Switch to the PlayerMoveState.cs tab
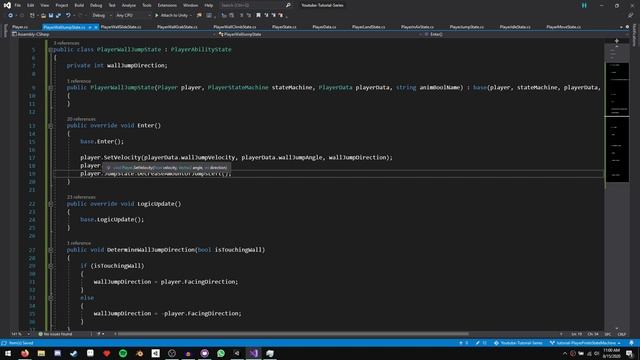The height and width of the screenshot is (360, 640). (563, 27)
